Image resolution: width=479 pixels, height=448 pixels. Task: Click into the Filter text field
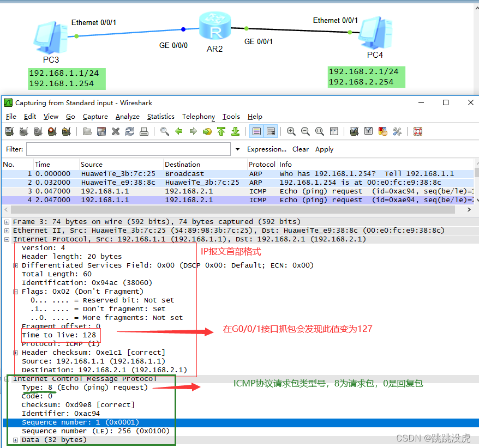(128, 149)
